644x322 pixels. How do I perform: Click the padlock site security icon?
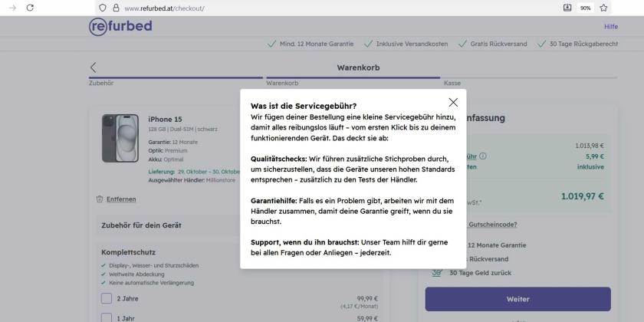click(116, 8)
